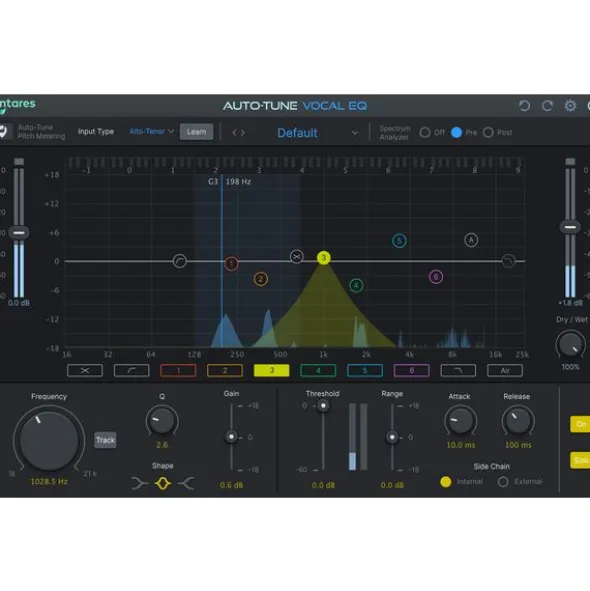This screenshot has height=591, width=590.
Task: Click the 100 ms release value
Action: tap(518, 445)
